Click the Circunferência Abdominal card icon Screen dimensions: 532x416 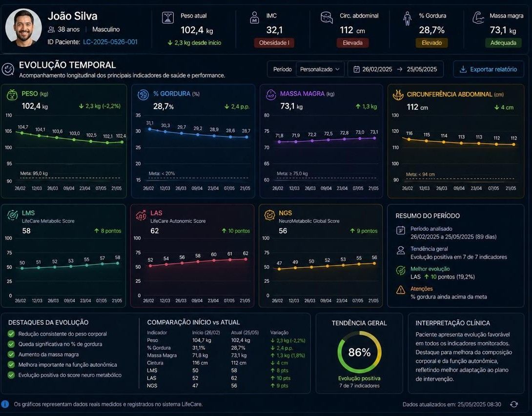pyautogui.click(x=398, y=95)
